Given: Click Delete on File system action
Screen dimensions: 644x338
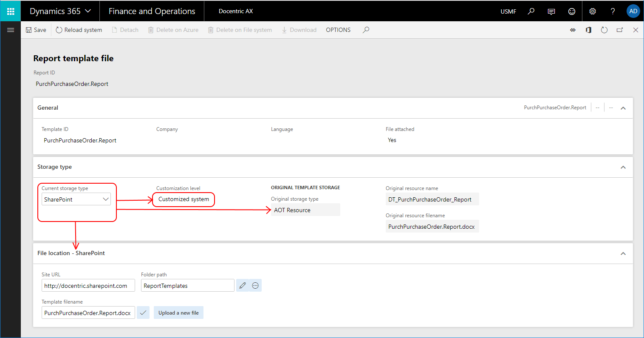Looking at the screenshot, I should click(240, 30).
